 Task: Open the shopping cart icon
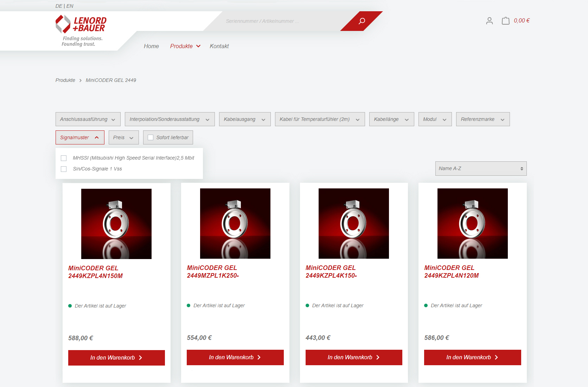505,21
